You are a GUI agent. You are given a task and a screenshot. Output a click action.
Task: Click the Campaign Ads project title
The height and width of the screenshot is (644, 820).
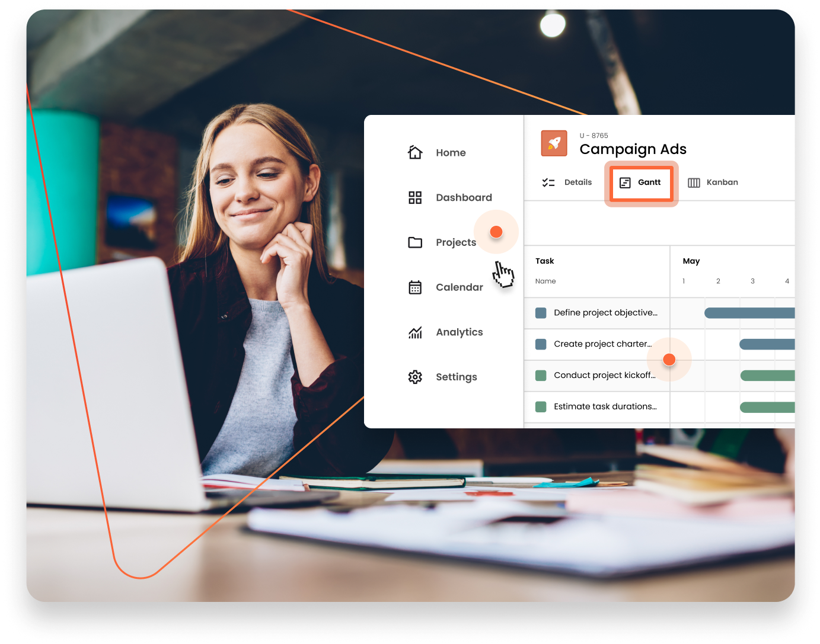pos(633,149)
